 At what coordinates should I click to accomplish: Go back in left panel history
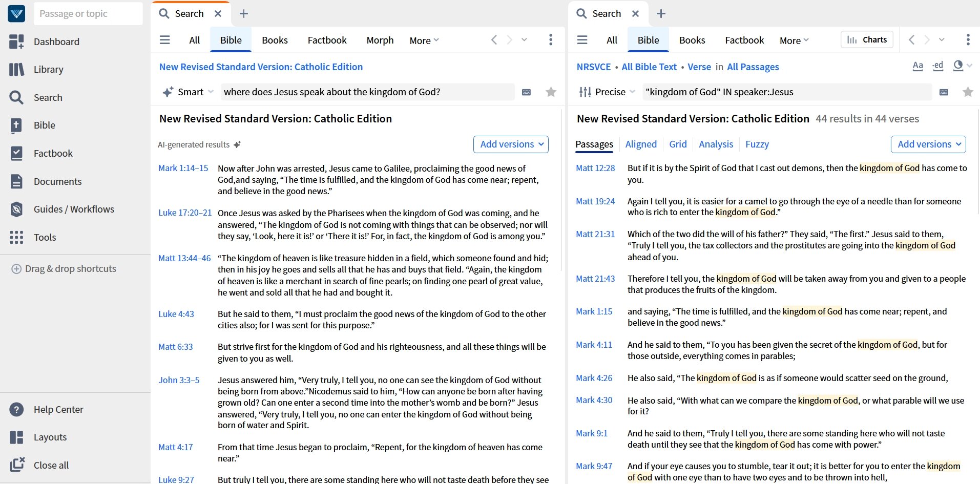494,40
